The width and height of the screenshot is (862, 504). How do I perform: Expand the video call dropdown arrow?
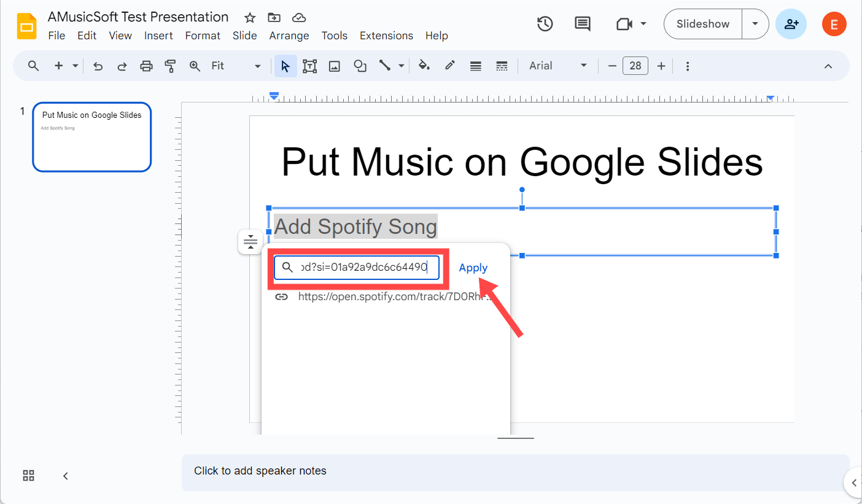pos(643,24)
